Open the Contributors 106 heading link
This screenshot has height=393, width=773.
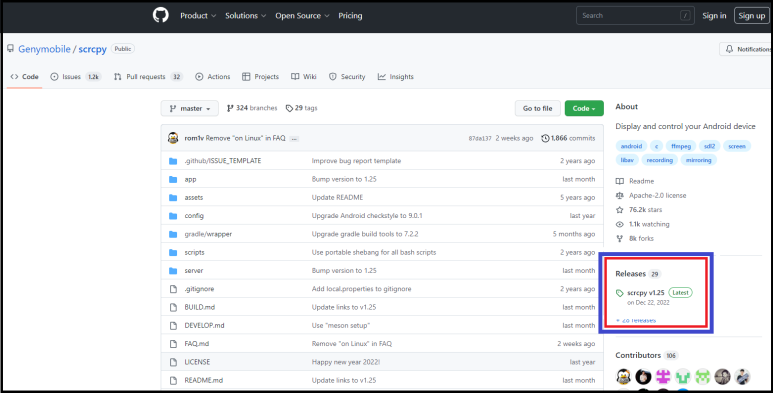click(647, 355)
